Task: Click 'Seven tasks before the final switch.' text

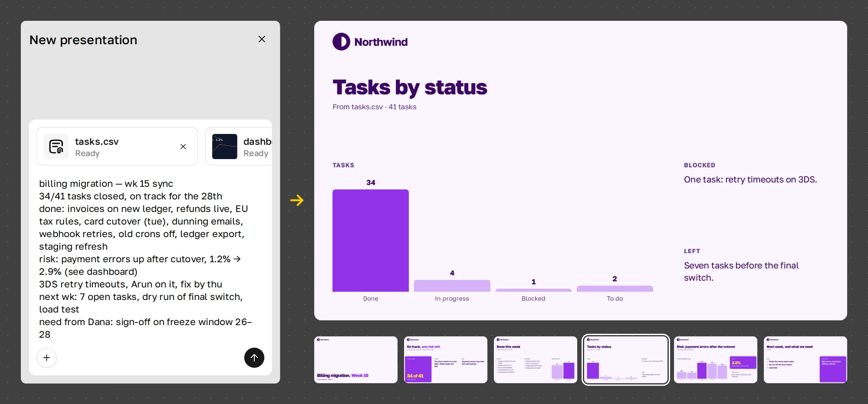Action: (741, 271)
